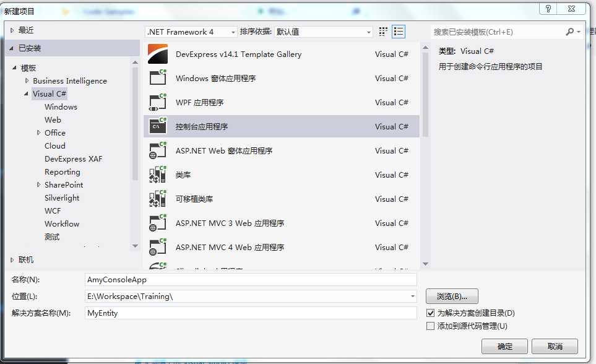Select the Reporting tree item

[63, 172]
